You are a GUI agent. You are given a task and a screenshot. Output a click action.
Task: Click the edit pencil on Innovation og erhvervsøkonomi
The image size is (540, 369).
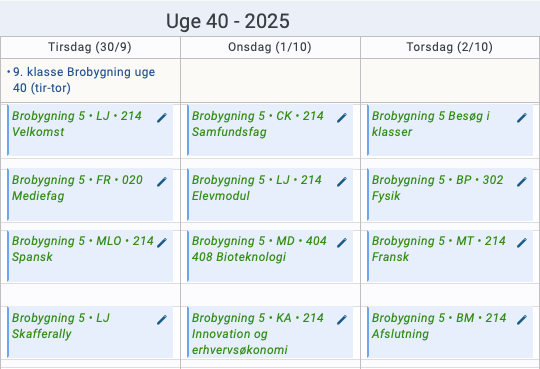(x=342, y=320)
